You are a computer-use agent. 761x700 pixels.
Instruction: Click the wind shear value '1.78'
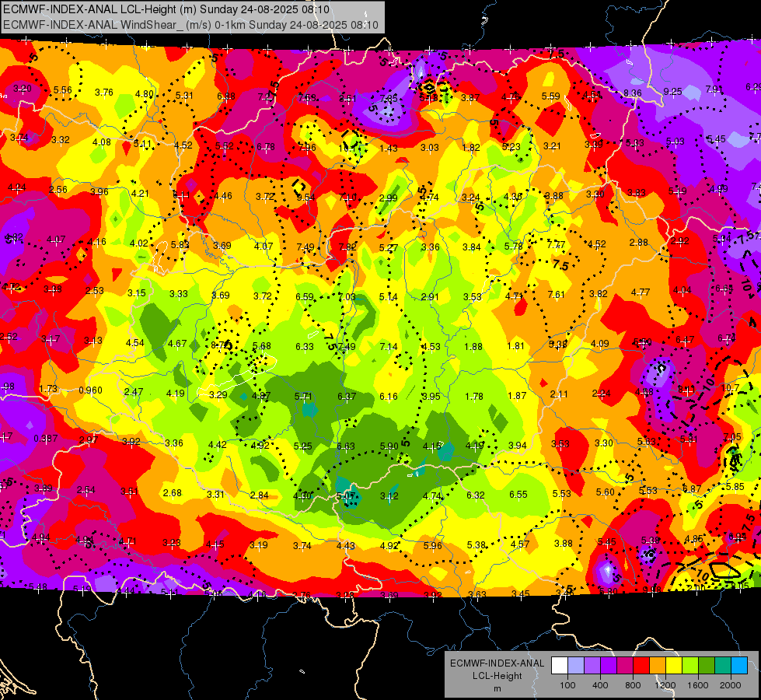tap(473, 397)
